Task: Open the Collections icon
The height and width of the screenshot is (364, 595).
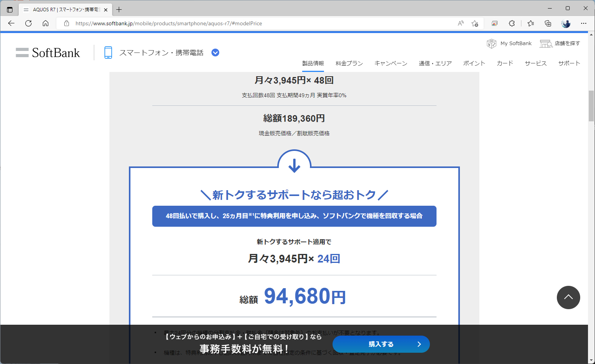Action: 548,23
